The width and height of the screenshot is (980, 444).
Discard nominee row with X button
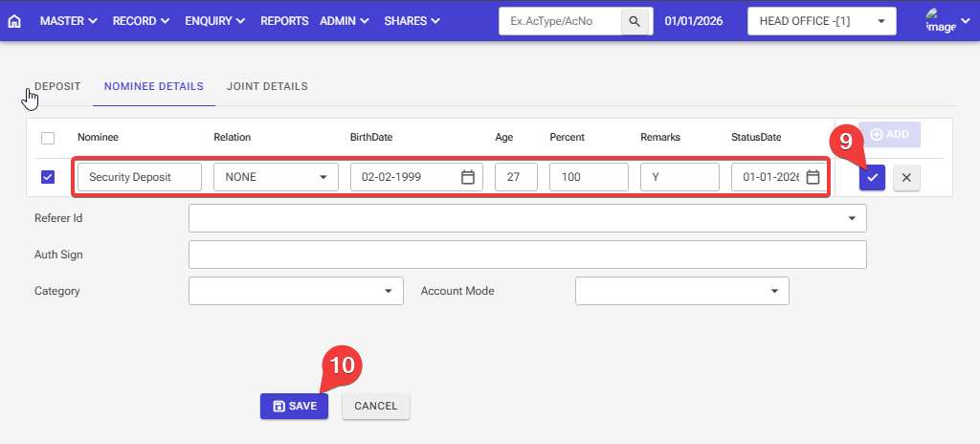point(906,177)
